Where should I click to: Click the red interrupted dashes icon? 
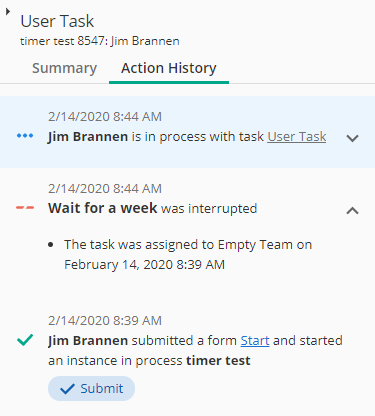tap(25, 208)
